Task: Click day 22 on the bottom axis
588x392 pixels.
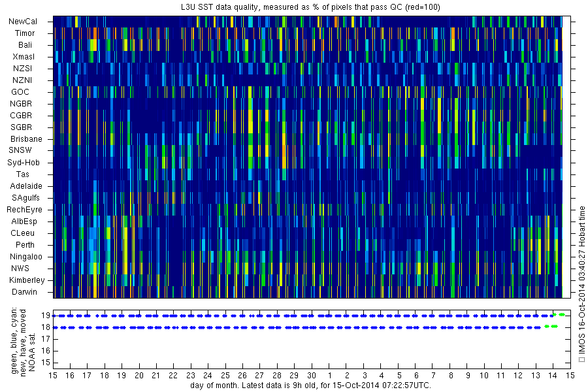Action: click(173, 376)
